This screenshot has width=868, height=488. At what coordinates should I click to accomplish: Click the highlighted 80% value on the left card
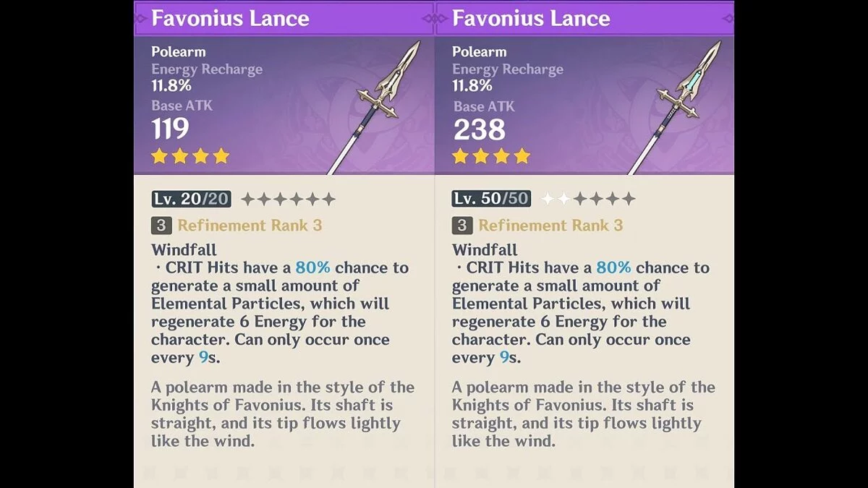tap(312, 267)
